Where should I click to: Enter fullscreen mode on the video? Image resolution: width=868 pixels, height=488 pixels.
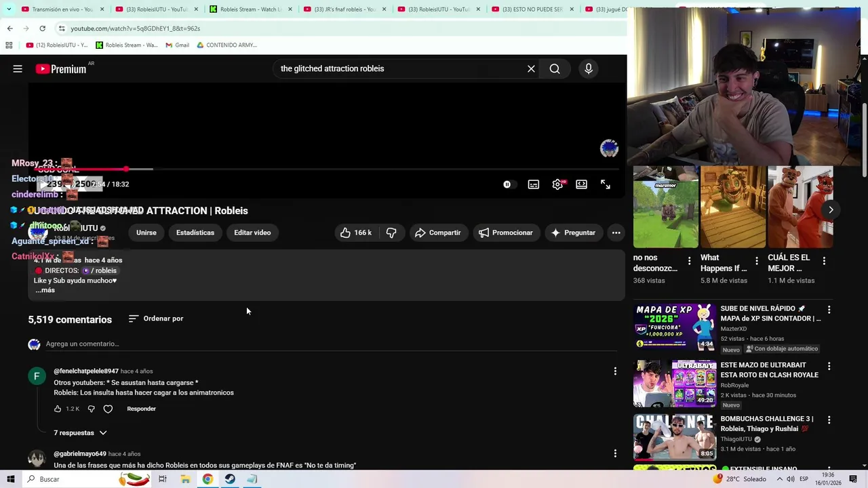606,184
